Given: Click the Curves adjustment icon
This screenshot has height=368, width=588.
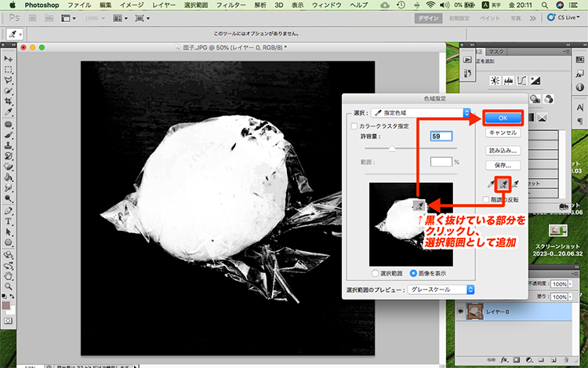Looking at the screenshot, I should tap(521, 80).
